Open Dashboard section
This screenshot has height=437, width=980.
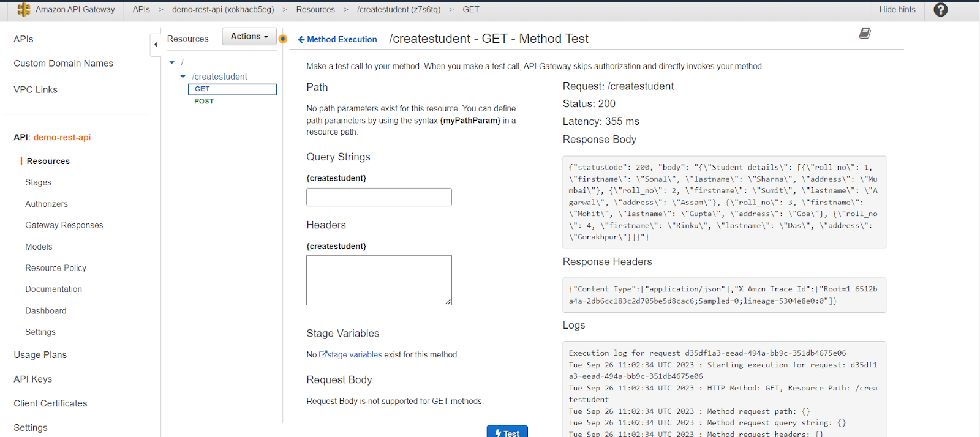(46, 311)
